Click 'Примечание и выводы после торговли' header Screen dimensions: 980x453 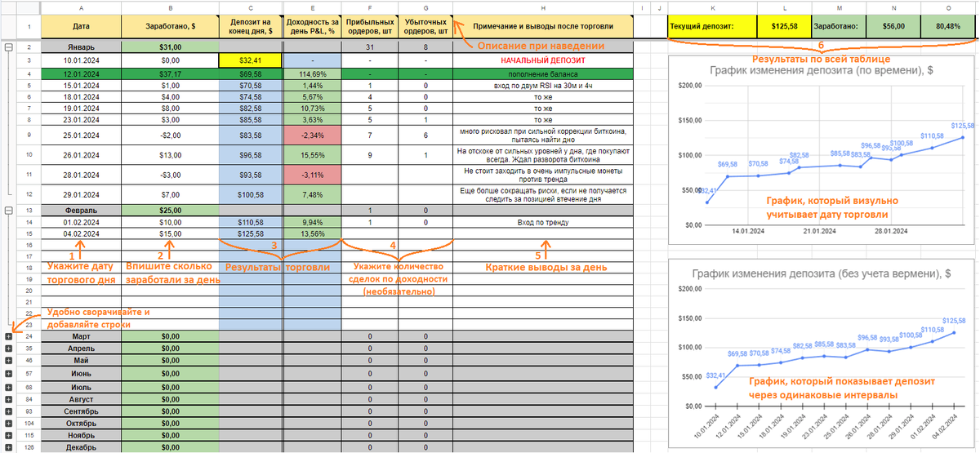pyautogui.click(x=543, y=27)
